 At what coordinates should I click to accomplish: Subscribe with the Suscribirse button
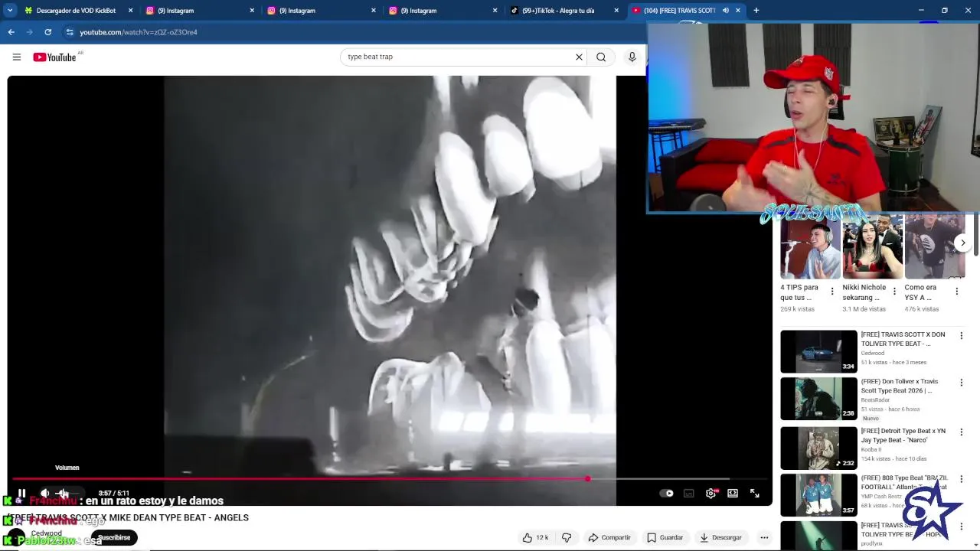[114, 538]
